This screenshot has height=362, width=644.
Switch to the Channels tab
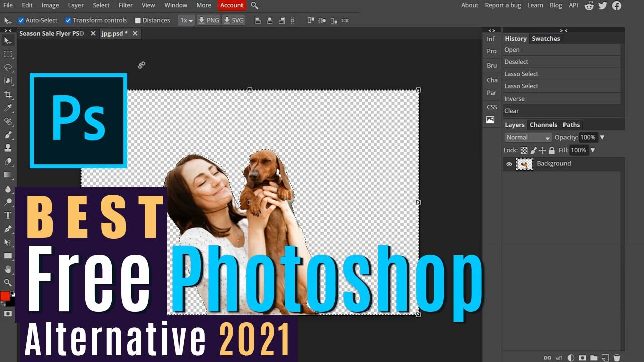click(543, 125)
